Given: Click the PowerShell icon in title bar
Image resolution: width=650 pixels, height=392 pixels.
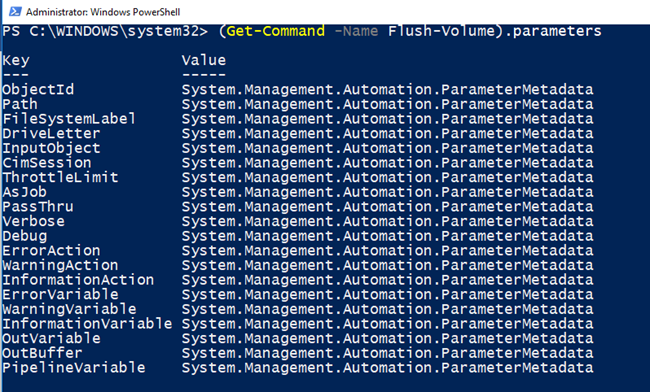Looking at the screenshot, I should coord(15,12).
